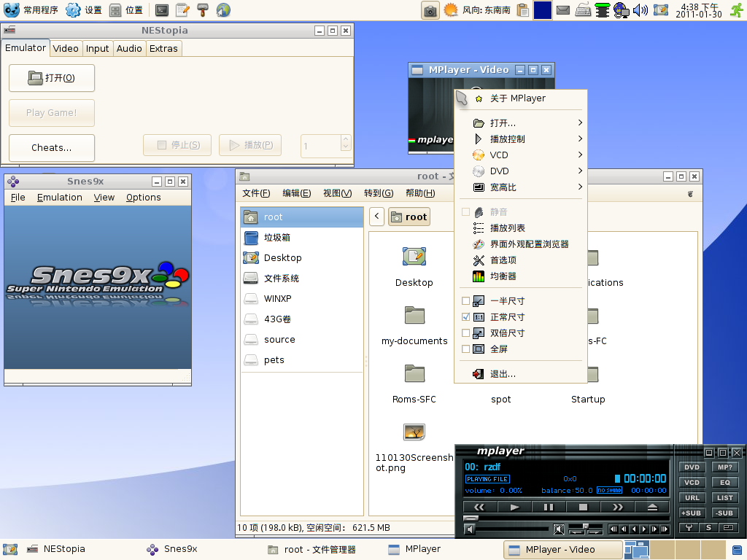Image resolution: width=747 pixels, height=560 pixels.
Task: Click the mail envelope tray icon
Action: [x=563, y=10]
